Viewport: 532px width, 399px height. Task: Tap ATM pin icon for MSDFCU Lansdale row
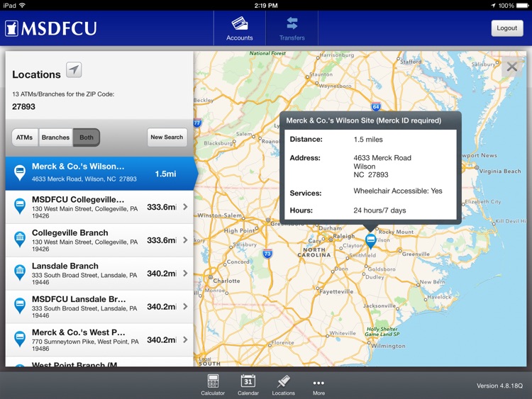click(x=20, y=305)
